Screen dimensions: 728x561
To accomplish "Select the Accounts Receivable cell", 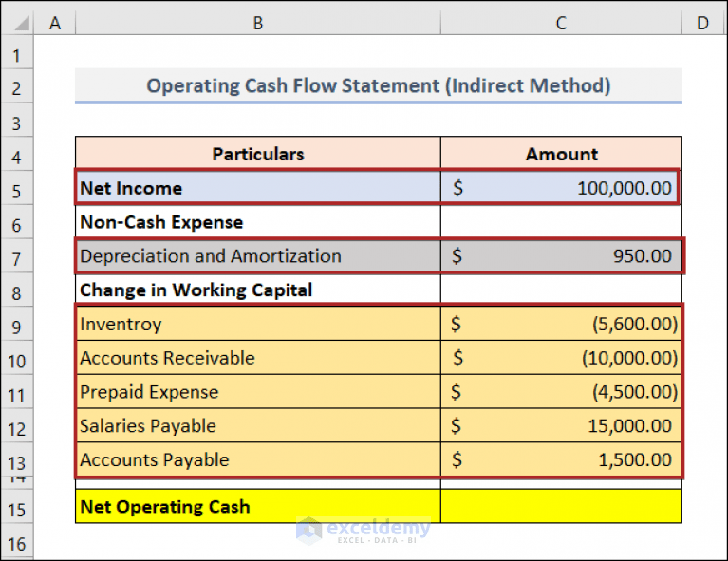I will coord(258,357).
